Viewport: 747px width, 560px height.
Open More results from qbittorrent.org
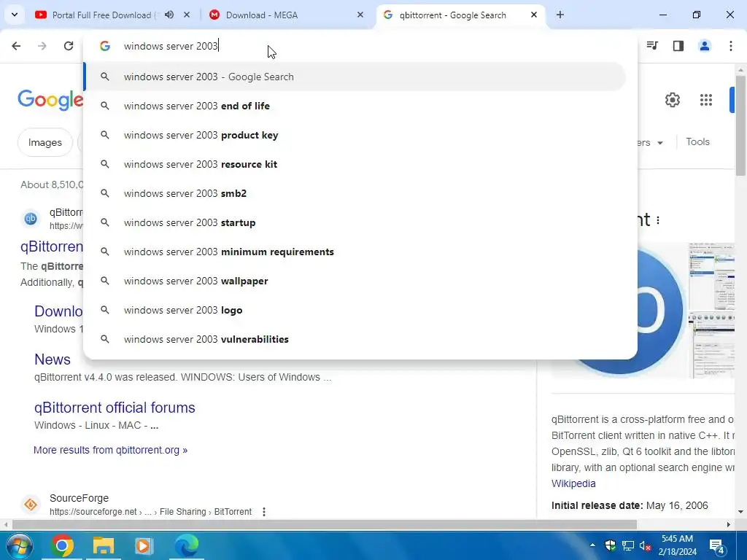(x=111, y=450)
